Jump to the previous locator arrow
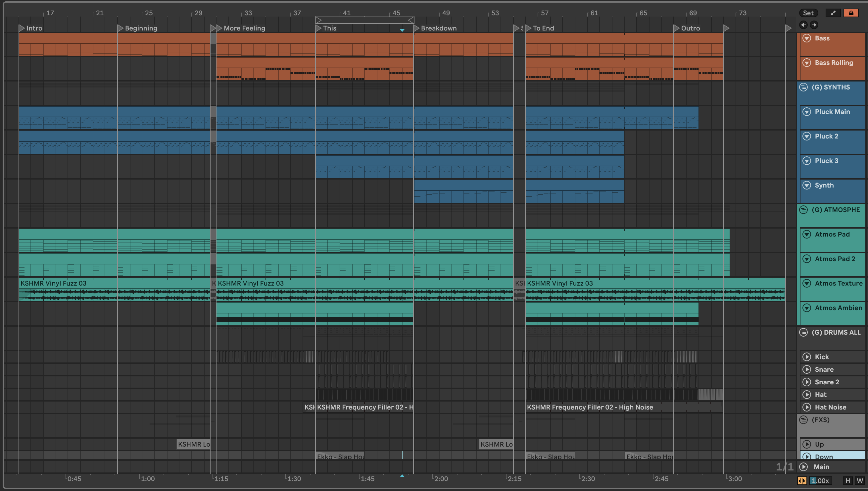 pyautogui.click(x=803, y=25)
